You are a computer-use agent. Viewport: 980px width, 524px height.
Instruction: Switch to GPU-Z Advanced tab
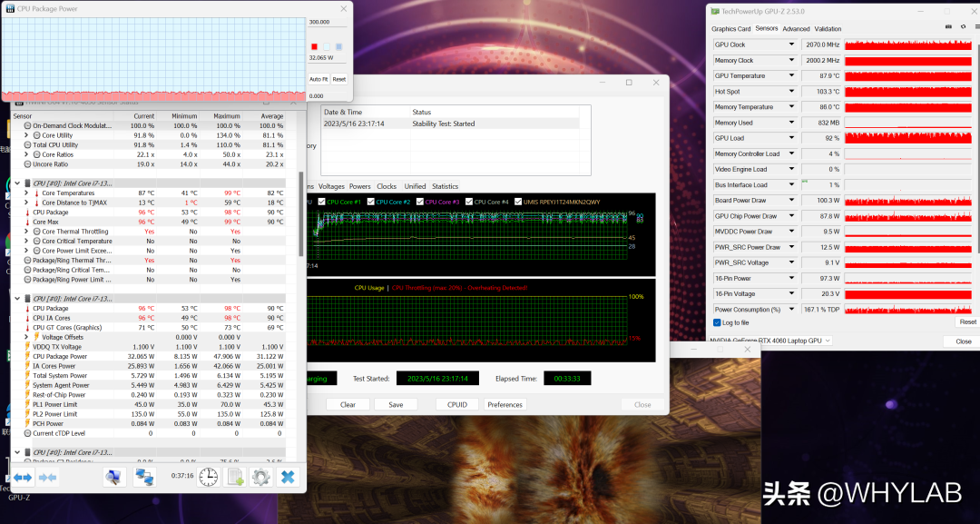[x=796, y=29]
